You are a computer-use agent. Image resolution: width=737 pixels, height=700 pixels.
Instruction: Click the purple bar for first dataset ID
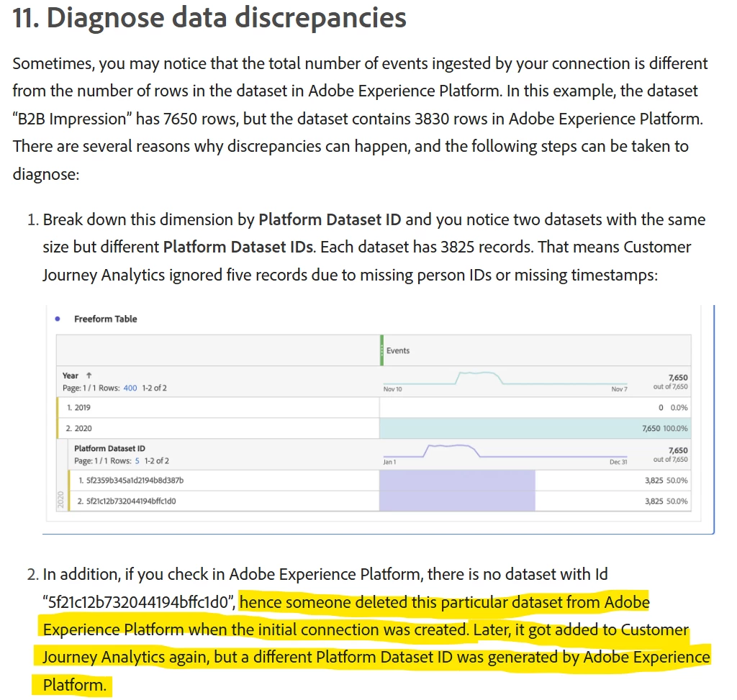coord(457,480)
